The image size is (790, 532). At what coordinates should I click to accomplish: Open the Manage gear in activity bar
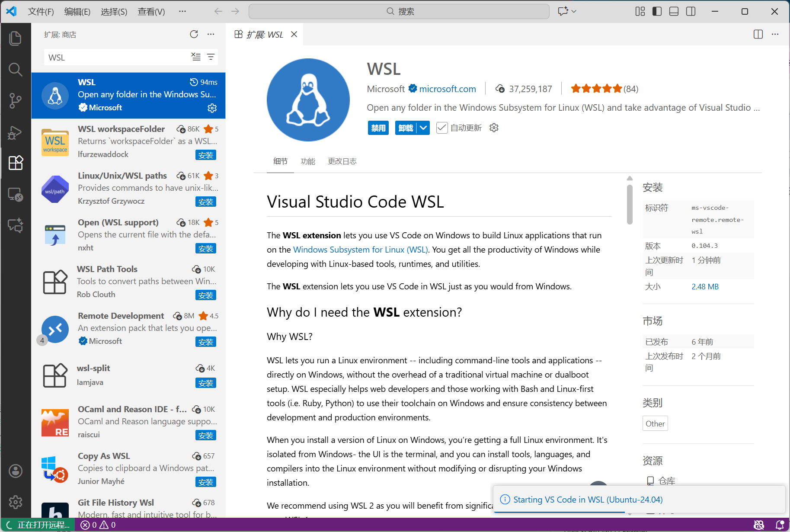(x=16, y=502)
